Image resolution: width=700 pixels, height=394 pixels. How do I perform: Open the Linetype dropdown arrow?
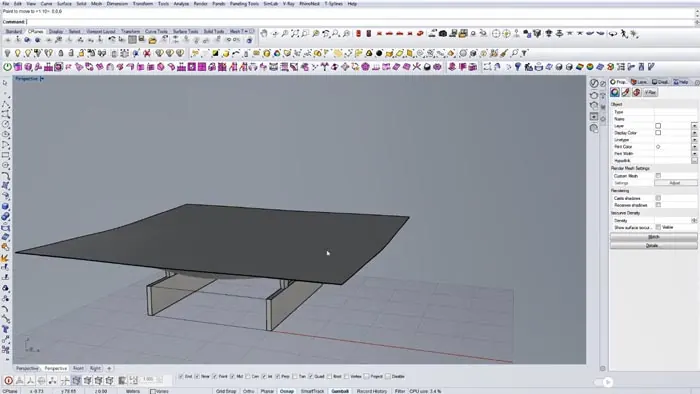(694, 140)
